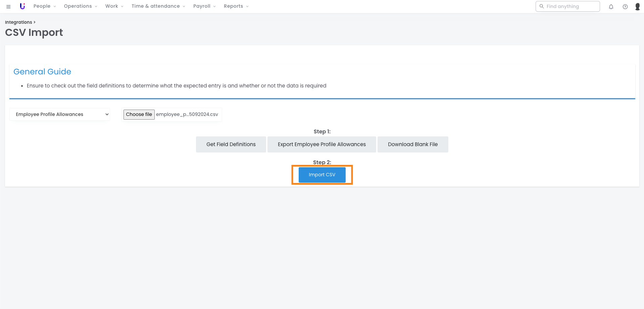Focus the Find anything search field
Viewport: 644px width, 309px height.
(571, 6)
